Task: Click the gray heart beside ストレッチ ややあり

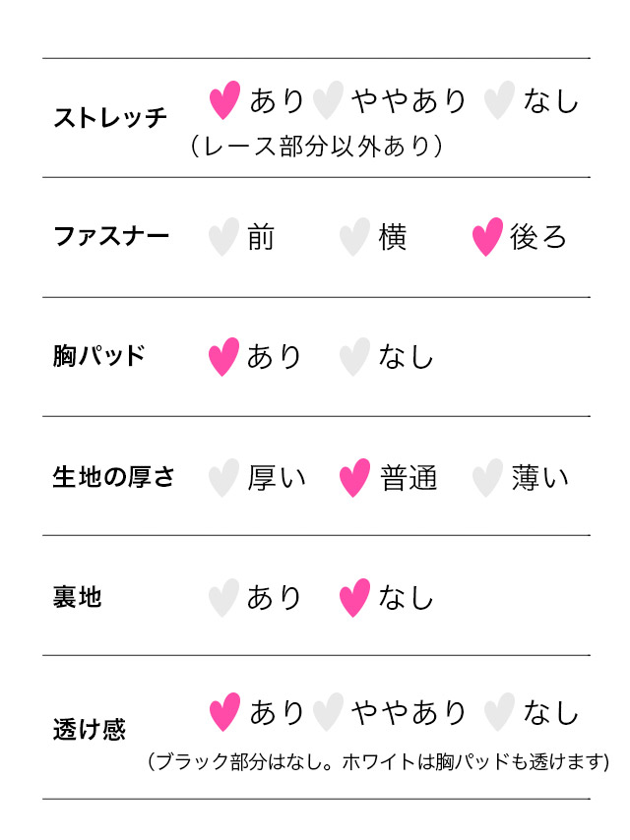Action: (328, 100)
